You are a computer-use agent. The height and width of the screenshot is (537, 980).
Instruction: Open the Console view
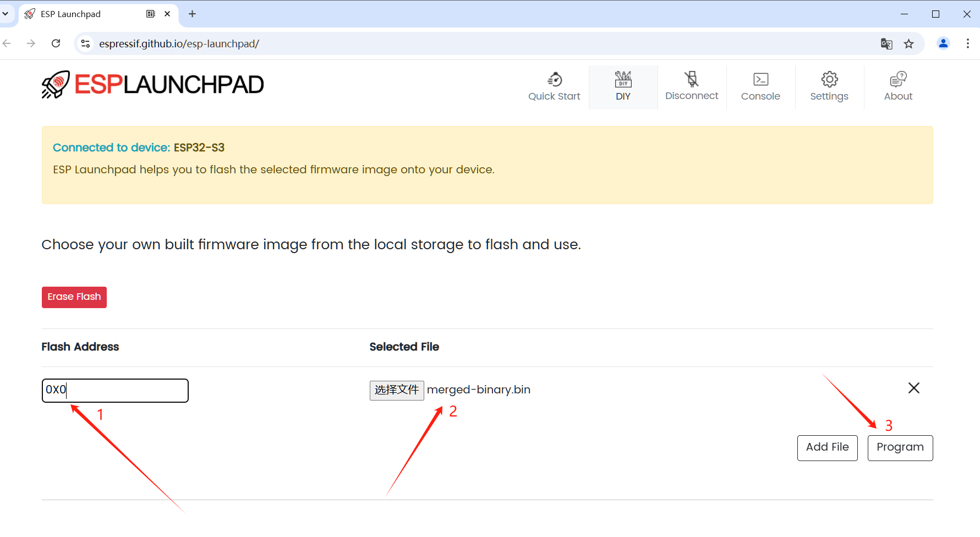tap(760, 87)
